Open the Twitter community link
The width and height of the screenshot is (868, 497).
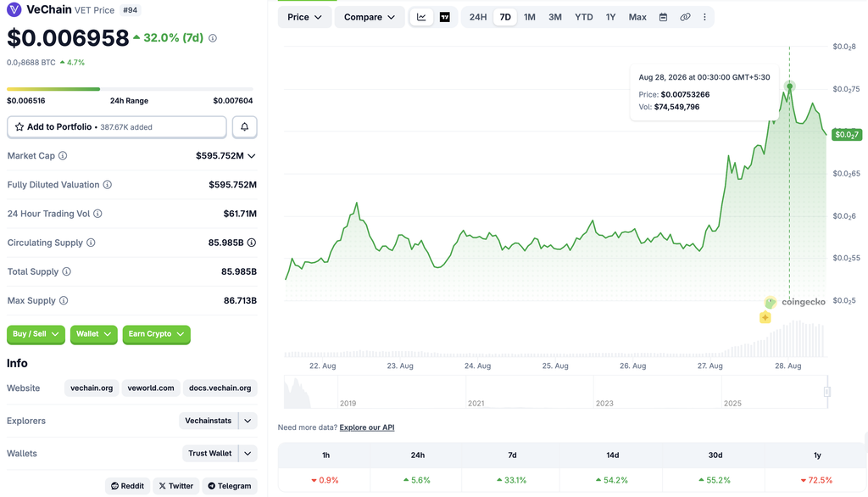(x=176, y=486)
